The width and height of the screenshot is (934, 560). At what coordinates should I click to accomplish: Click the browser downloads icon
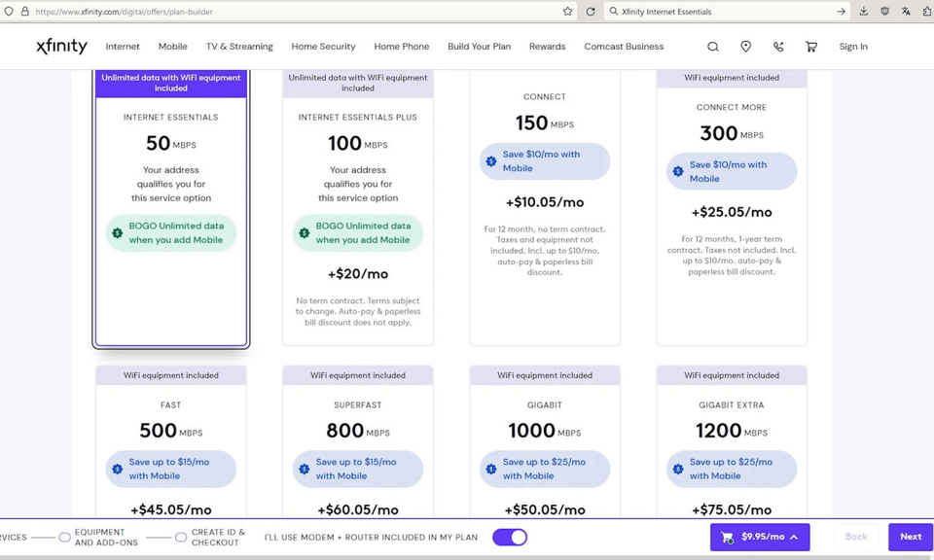(x=863, y=12)
